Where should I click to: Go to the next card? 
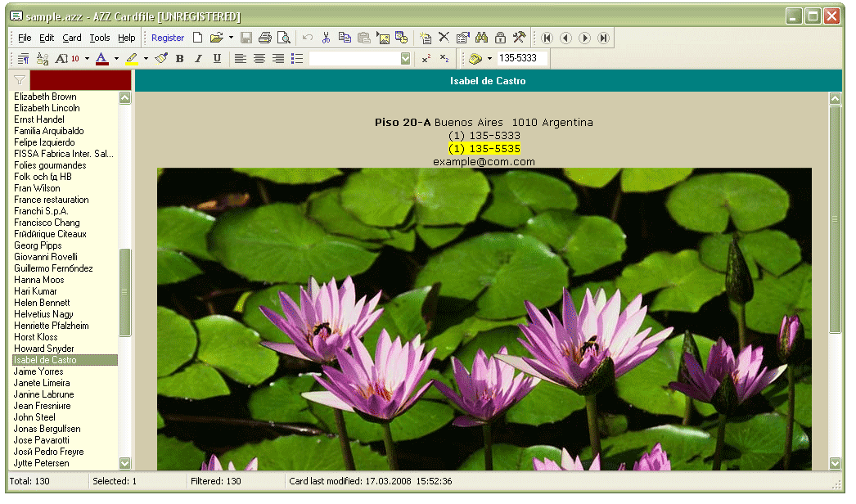(584, 38)
